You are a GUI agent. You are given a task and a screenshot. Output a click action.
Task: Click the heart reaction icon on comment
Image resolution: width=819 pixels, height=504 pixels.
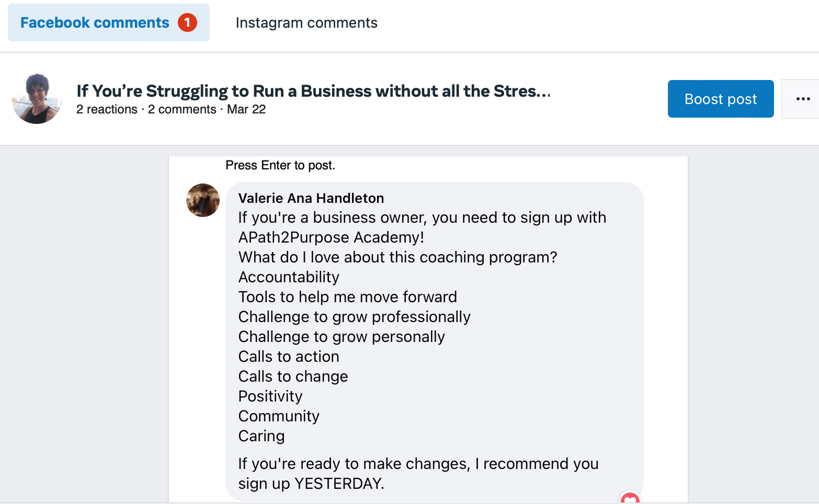(630, 499)
